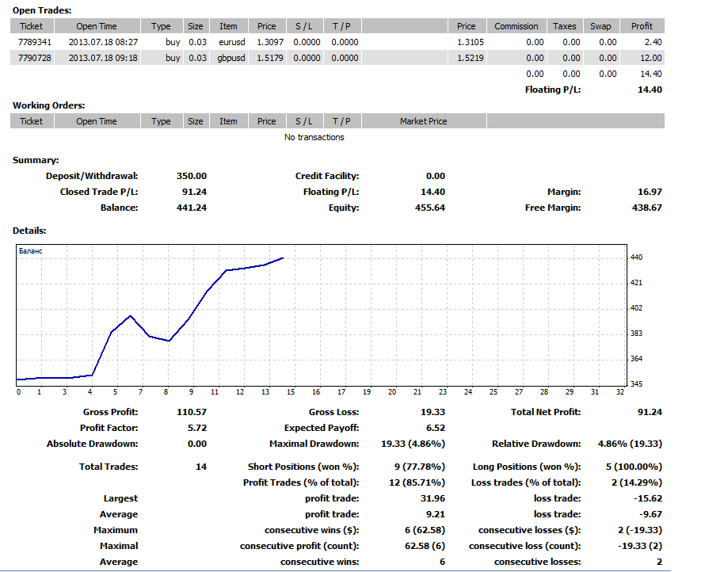The image size is (728, 572).
Task: Click Expected Payoff value 6.52
Action: click(x=436, y=428)
